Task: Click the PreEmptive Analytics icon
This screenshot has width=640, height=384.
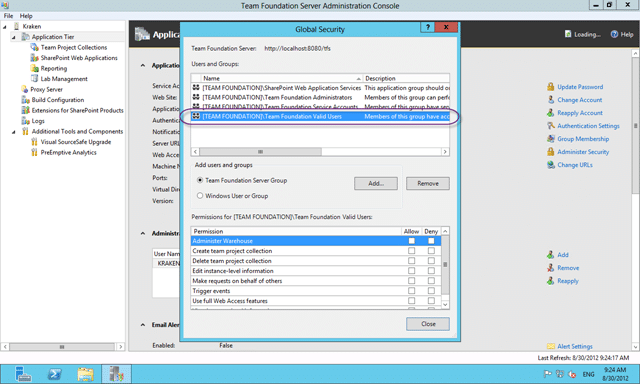Action: tap(34, 152)
